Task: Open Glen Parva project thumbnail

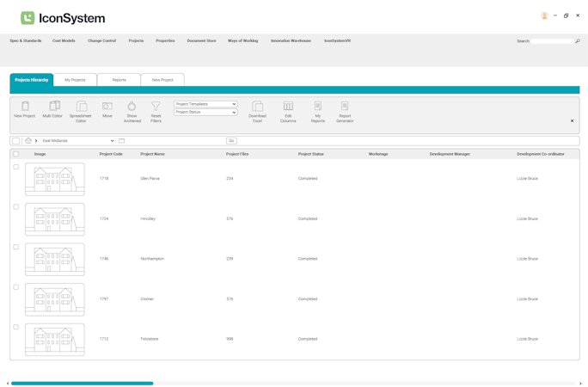Action: click(55, 179)
